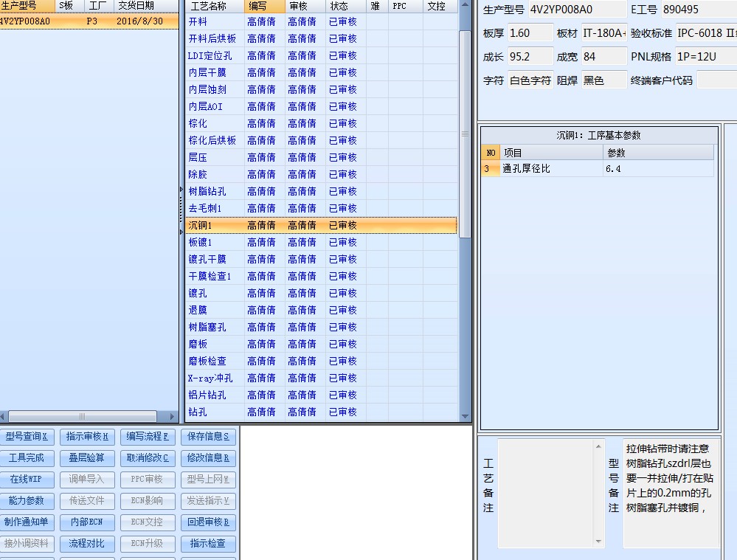Click the 指示审核H button

tap(87, 437)
